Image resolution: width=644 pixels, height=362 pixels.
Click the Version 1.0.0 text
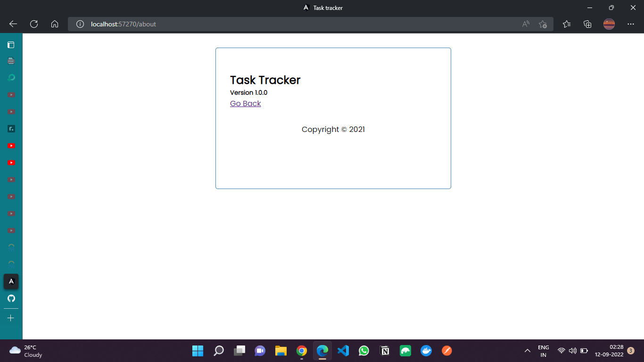248,92
